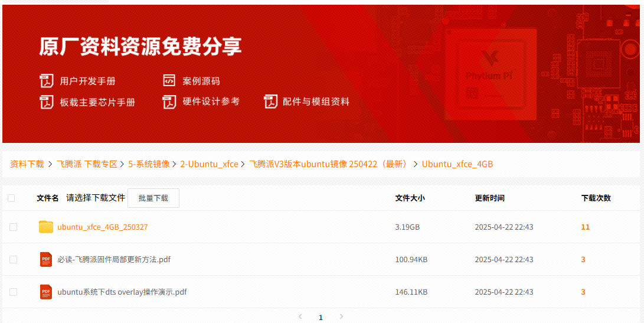Click the 2-Ubuntu_xfce breadcrumb link

coord(209,164)
